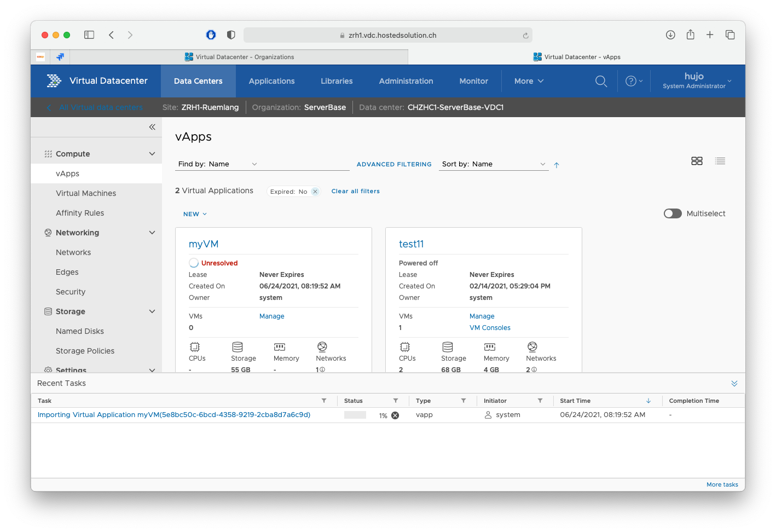776x532 pixels.
Task: Go to Virtual Machines in sidebar
Action: click(86, 193)
